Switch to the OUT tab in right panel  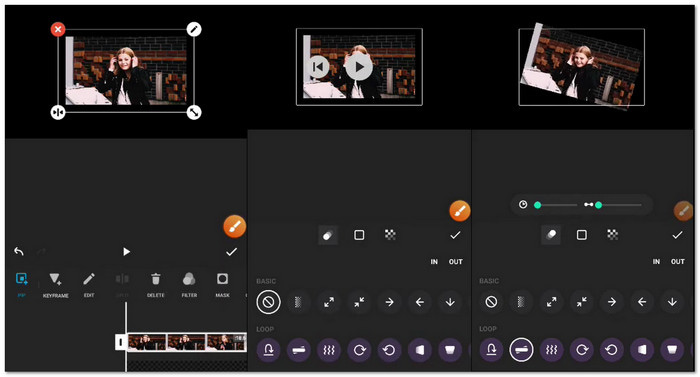678,262
